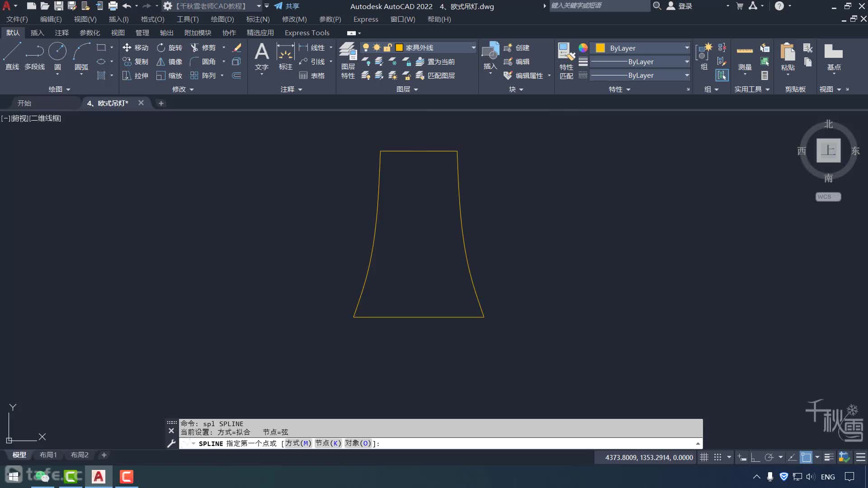Click the Erase tool icon
The image size is (868, 488).
click(237, 47)
